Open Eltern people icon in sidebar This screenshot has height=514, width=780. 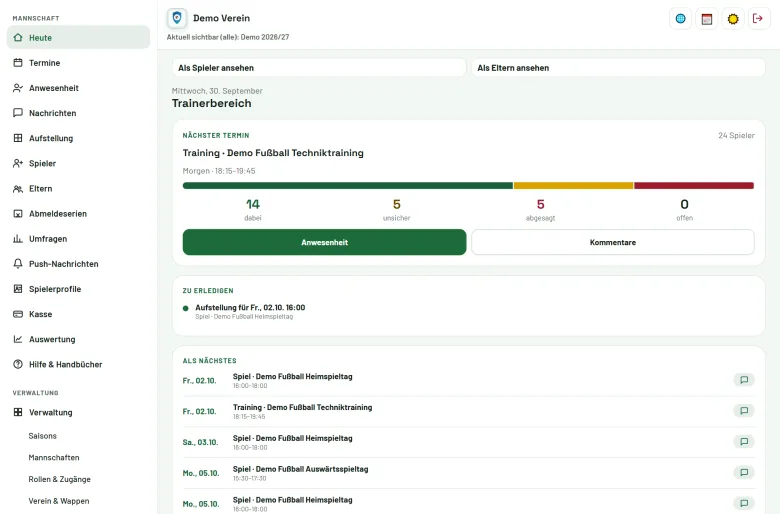pos(18,189)
